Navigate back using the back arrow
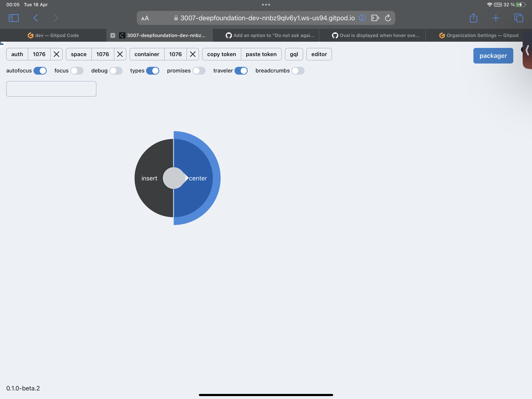 35,18
